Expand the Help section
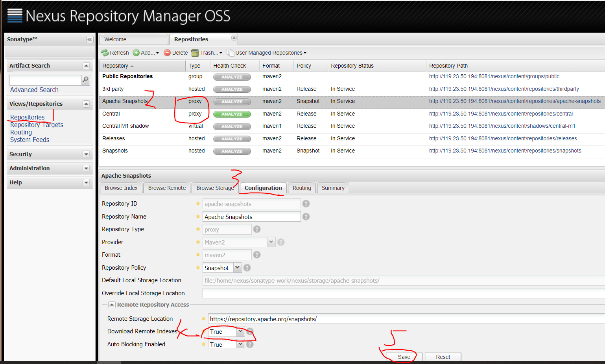Viewport: 605px width, 364px height. pos(87,182)
